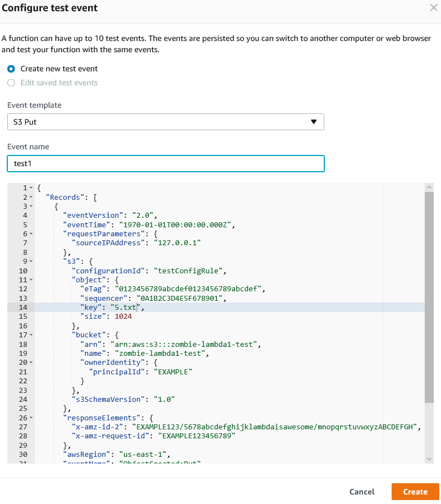441x504 pixels.
Task: Open the Event template S3 Put dropdown
Action: pyautogui.click(x=166, y=122)
